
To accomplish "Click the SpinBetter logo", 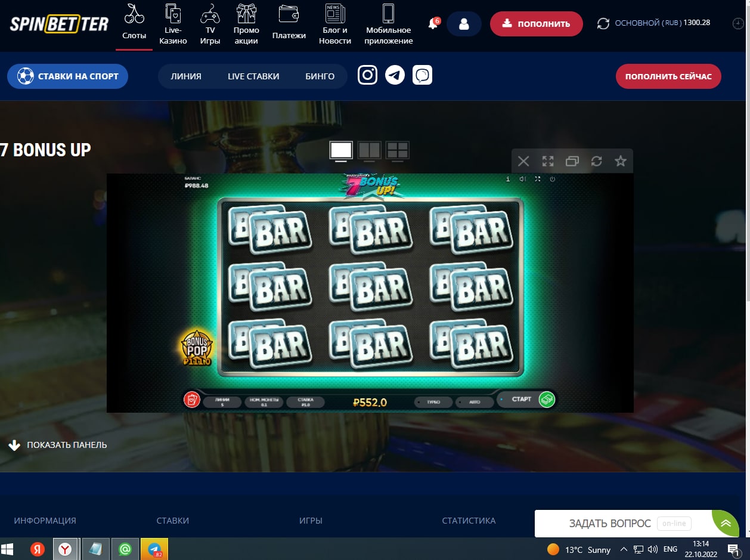I will (59, 24).
